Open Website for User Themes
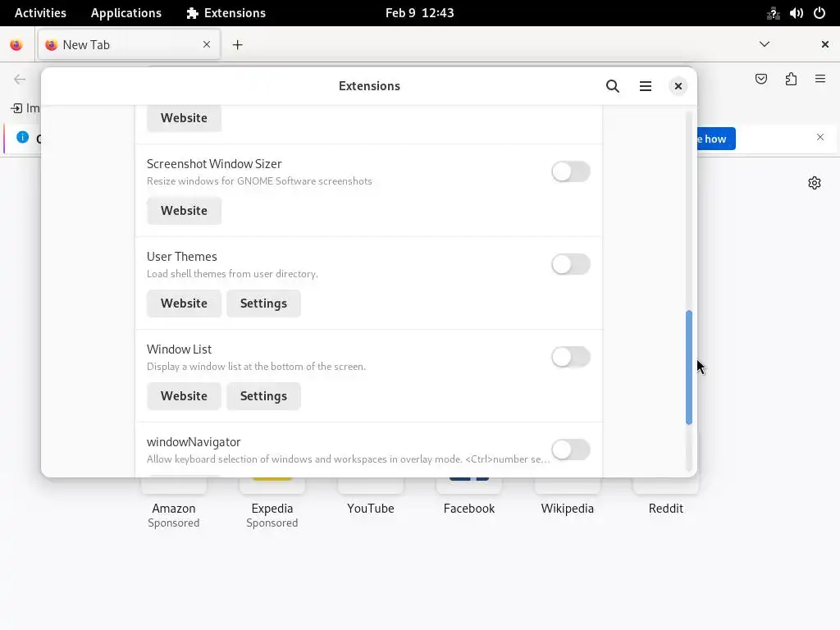Screen dimensions: 840x630 point(184,304)
